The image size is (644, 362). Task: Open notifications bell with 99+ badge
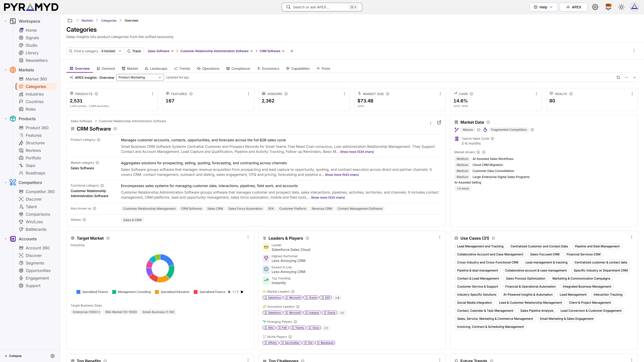pyautogui.click(x=608, y=7)
